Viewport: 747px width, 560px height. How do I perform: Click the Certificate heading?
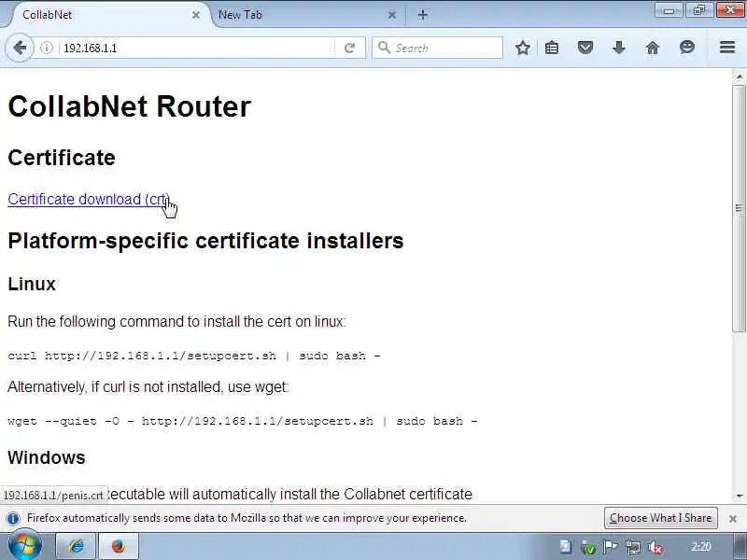pyautogui.click(x=62, y=158)
